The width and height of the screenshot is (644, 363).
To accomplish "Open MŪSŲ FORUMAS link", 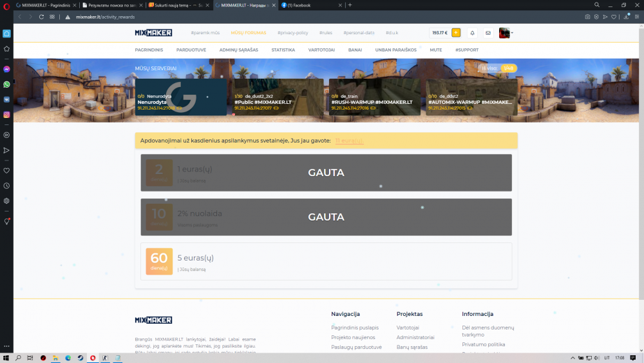I will pos(249,33).
